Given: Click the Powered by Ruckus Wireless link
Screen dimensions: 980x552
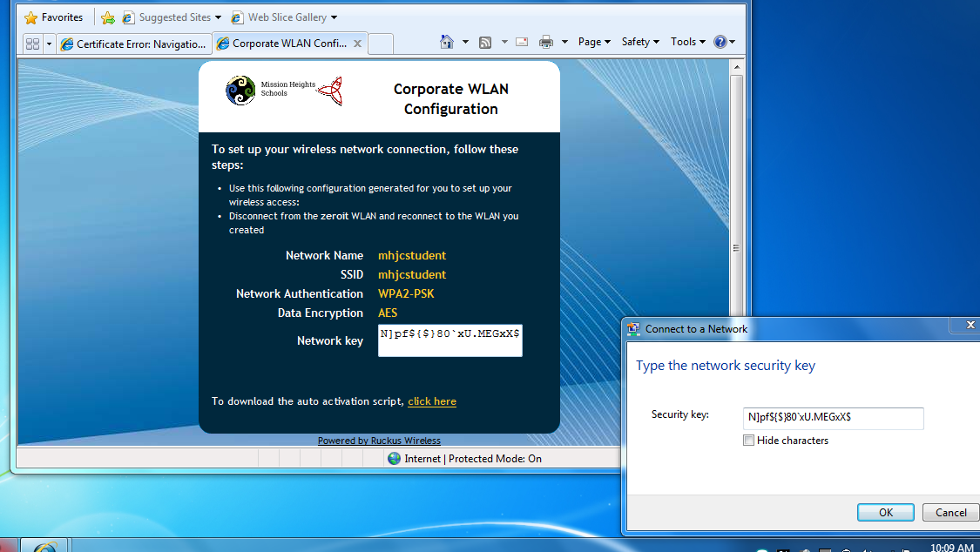Looking at the screenshot, I should coord(379,441).
